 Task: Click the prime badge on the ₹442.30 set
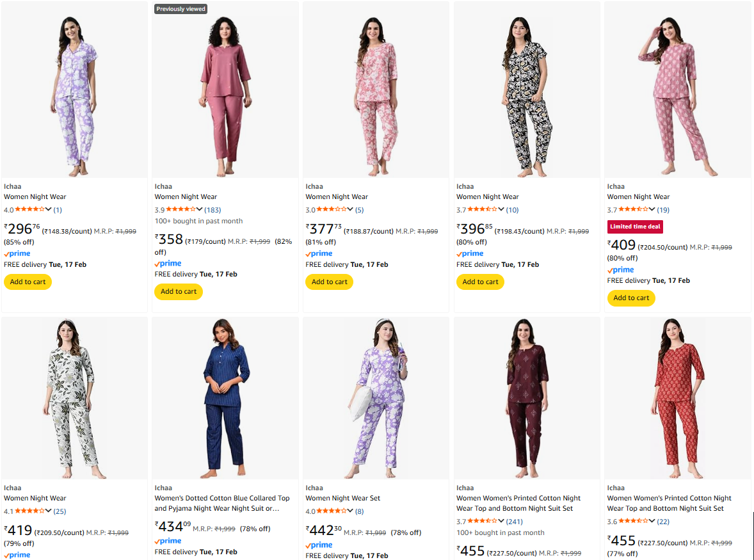click(319, 545)
